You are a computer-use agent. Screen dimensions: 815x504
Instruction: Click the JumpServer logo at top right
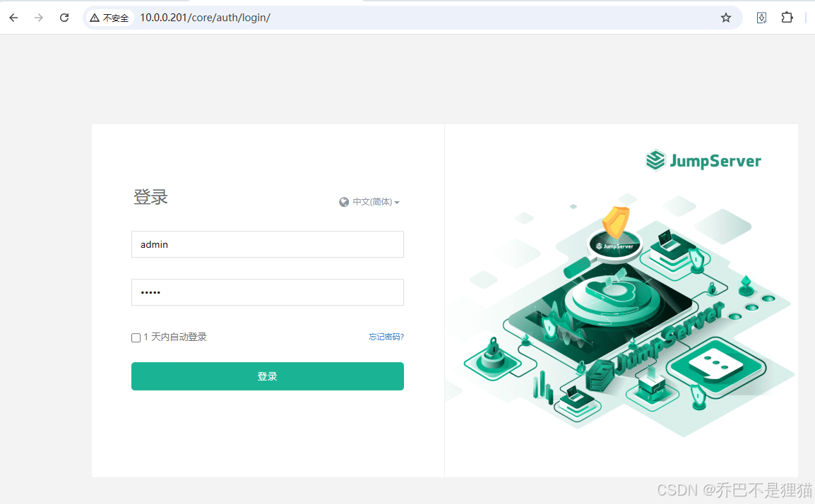(x=703, y=160)
